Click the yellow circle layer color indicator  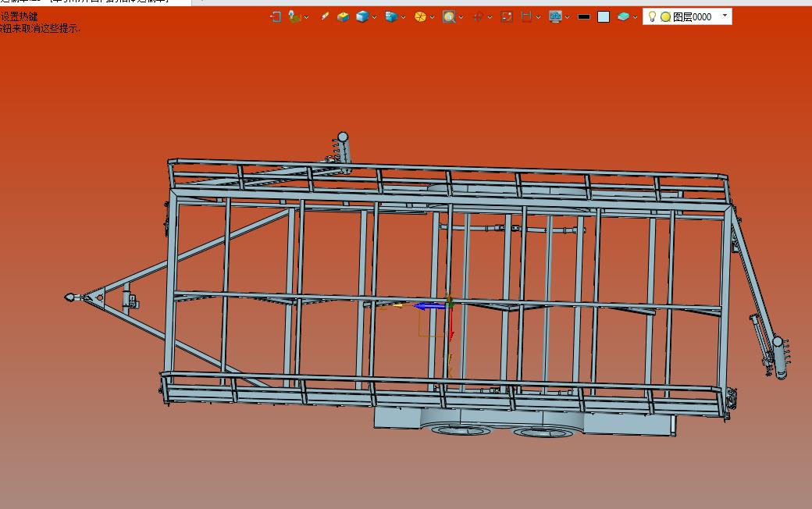(665, 17)
